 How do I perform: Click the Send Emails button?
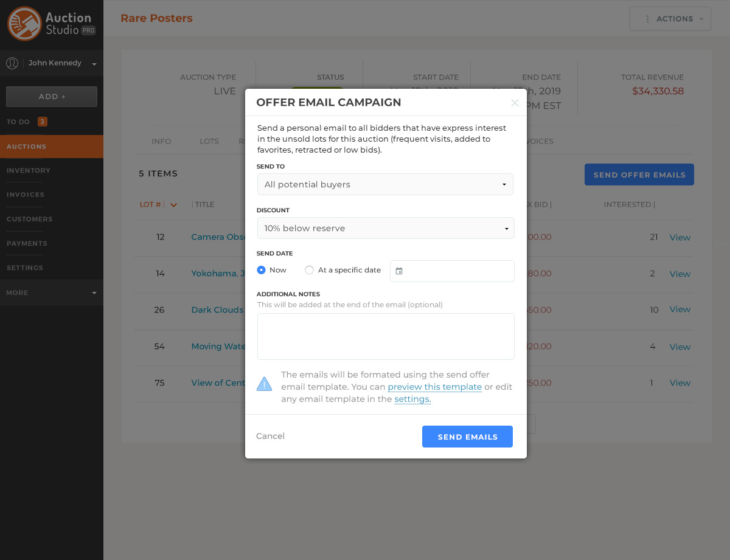(x=467, y=437)
